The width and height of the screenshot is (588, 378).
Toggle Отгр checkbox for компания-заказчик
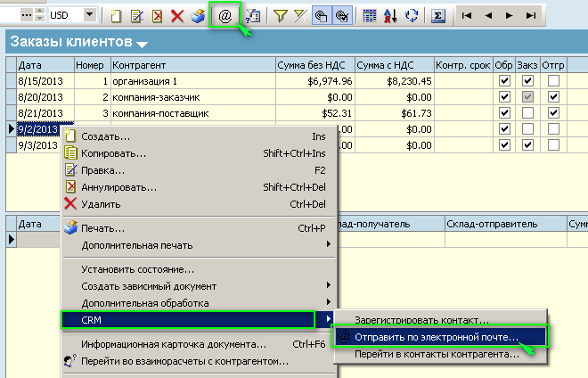pos(553,97)
